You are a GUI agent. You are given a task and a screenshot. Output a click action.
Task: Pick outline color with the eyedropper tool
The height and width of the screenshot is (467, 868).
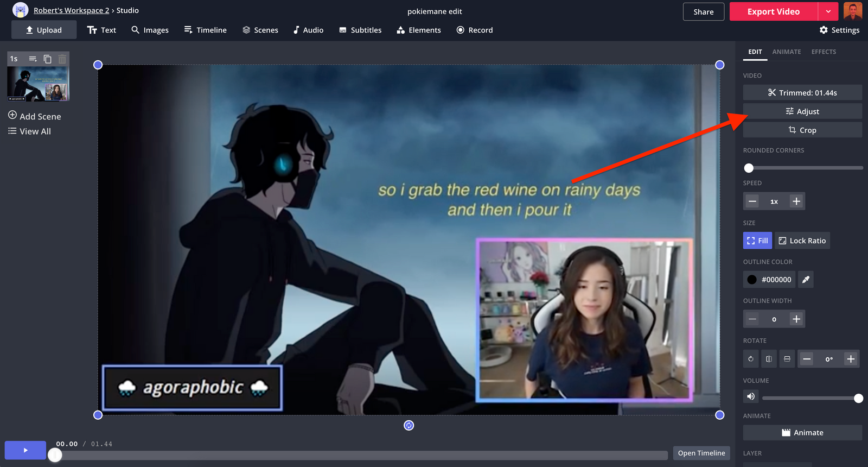(x=806, y=280)
